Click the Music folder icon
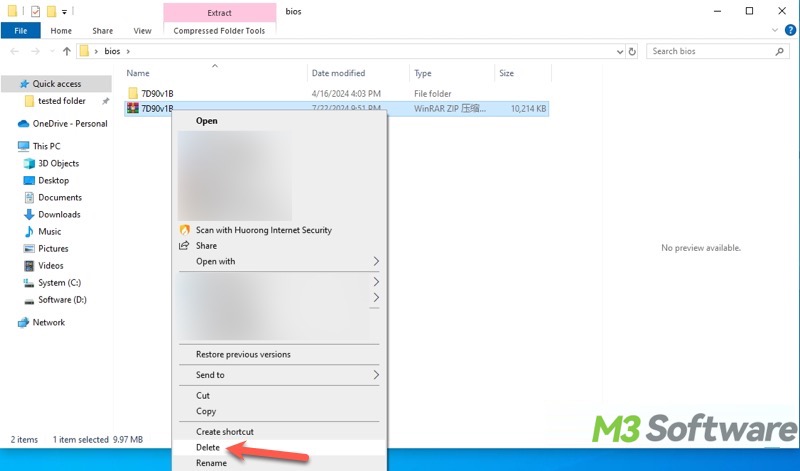Viewport: 800px width, 471px height. click(29, 231)
